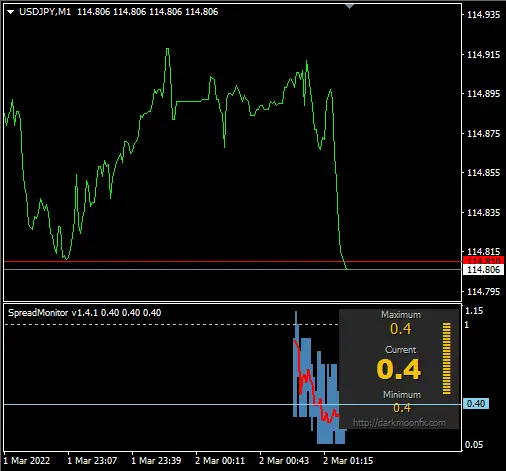Click the 2 Mar 00:11 time axis label
The width and height of the screenshot is (506, 471).
[x=220, y=461]
